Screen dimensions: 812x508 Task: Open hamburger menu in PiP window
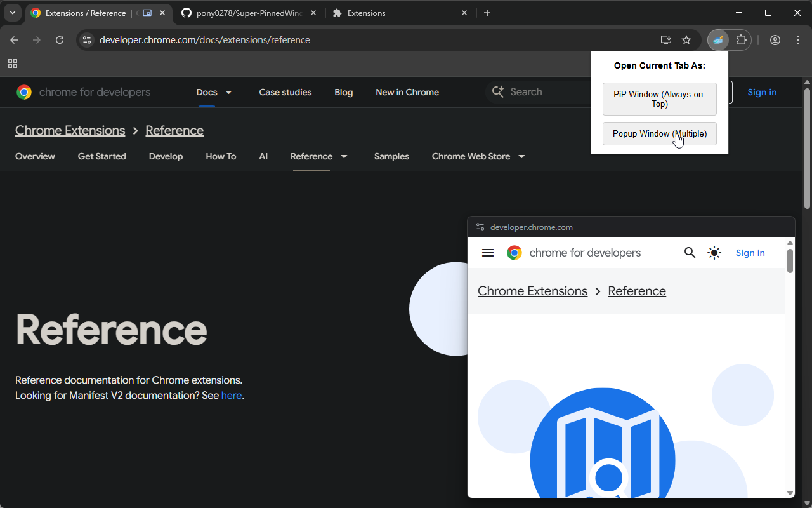tap(488, 253)
